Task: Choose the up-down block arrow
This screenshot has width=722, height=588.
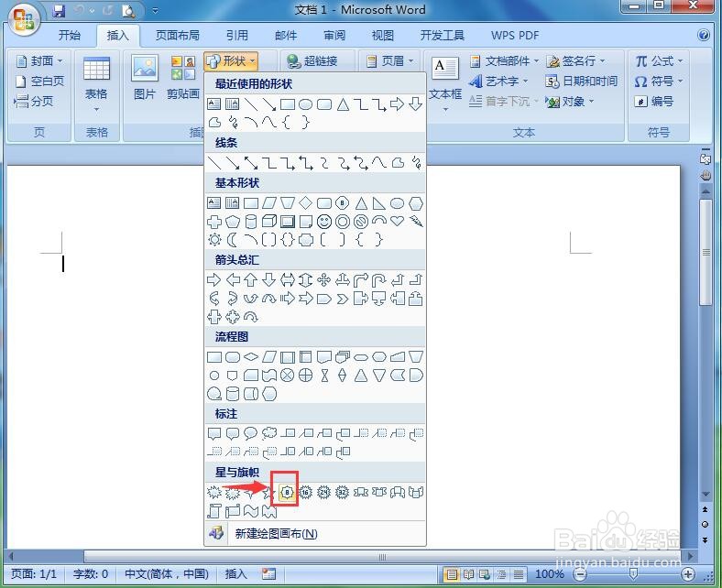Action: (305, 279)
